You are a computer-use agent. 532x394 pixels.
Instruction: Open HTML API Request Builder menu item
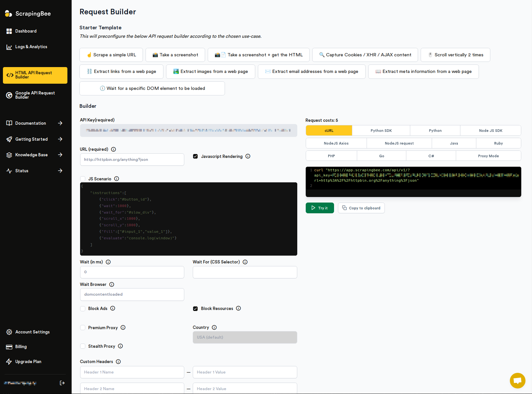[35, 75]
